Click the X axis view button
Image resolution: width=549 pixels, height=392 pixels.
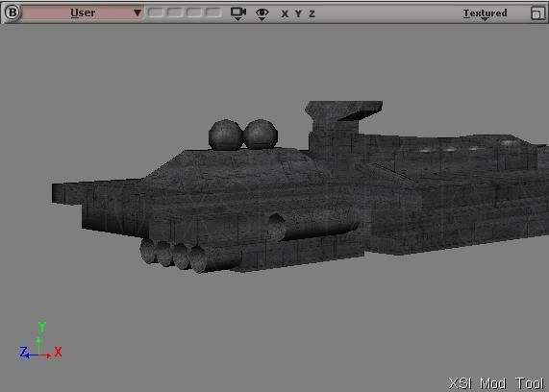285,14
